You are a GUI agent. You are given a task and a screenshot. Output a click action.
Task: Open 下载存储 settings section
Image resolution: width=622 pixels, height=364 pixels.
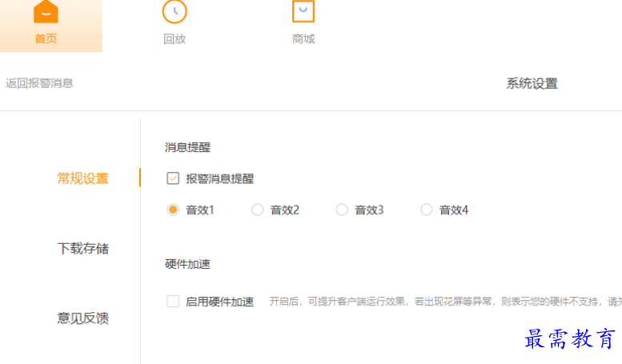pyautogui.click(x=83, y=249)
